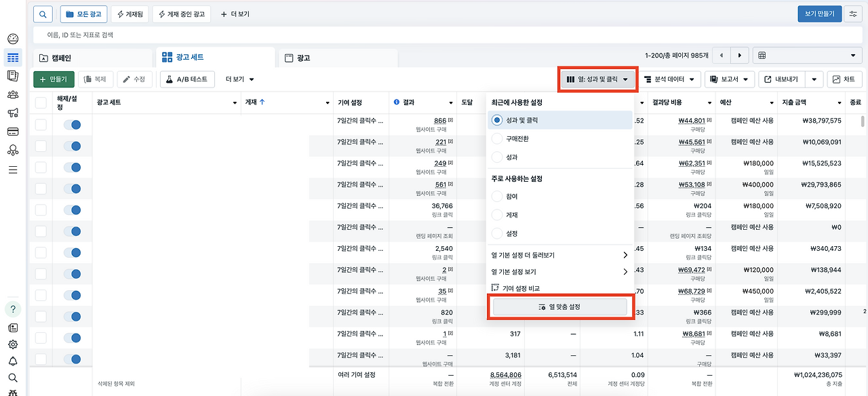Click the vertical scrollbar at the table's right edge
The height and width of the screenshot is (396, 868).
point(863,122)
